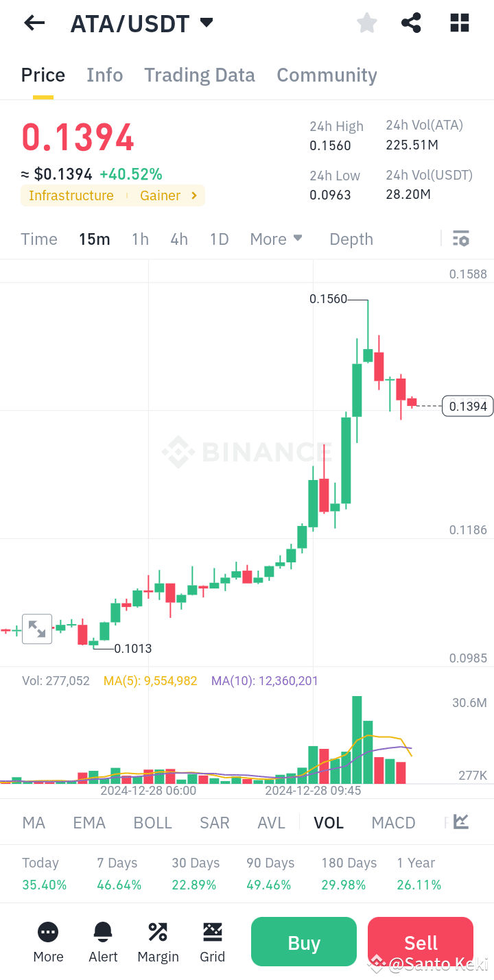Activate the EMA indicator
This screenshot has width=494, height=980.
click(89, 822)
